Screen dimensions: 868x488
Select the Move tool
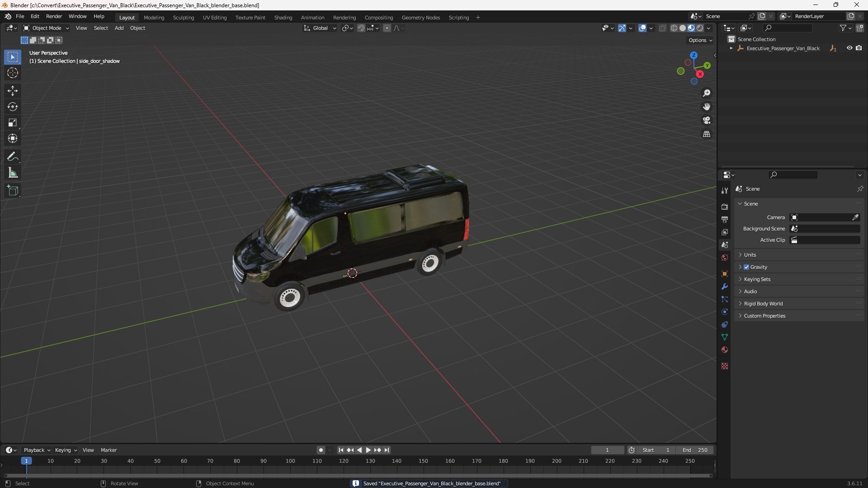coord(13,91)
